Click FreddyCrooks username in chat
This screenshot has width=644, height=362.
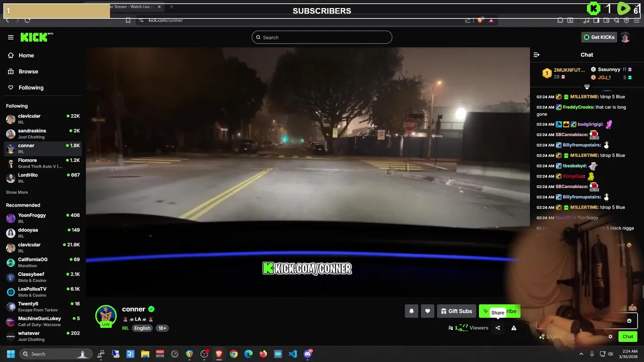pos(578,107)
